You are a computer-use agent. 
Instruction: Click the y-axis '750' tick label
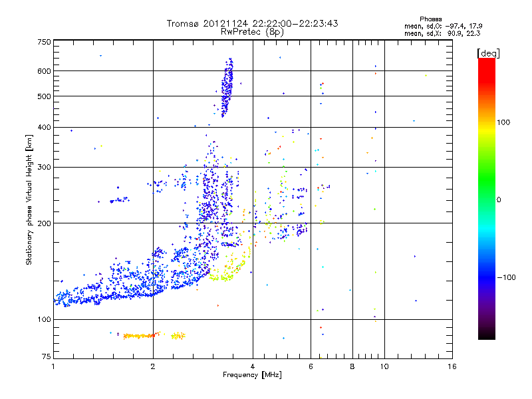(44, 42)
